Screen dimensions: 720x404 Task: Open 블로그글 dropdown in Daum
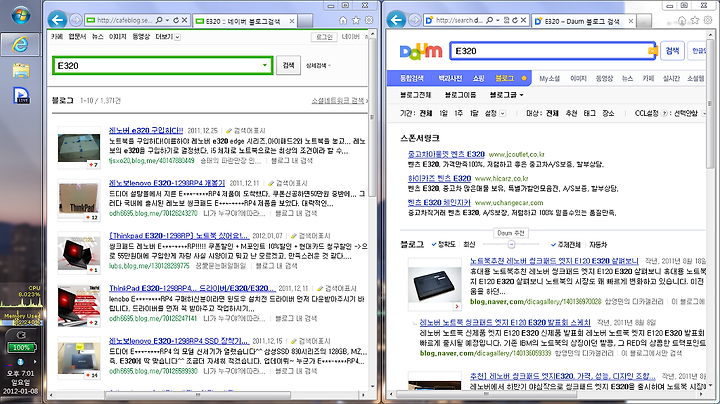[x=506, y=95]
